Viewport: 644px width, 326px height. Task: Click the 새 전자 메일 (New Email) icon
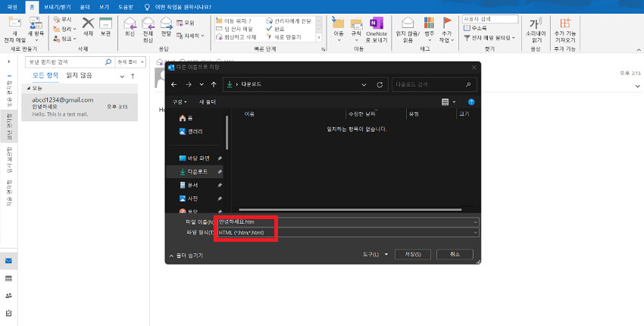coord(15,24)
